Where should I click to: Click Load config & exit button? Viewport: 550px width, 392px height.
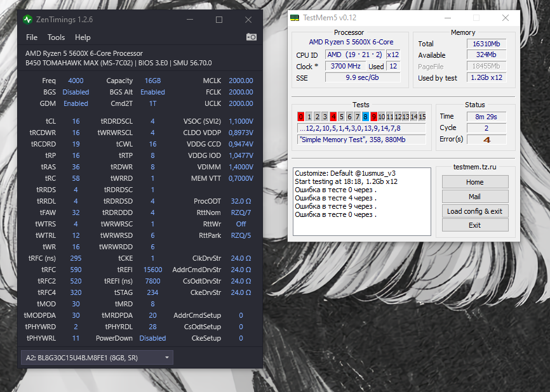(475, 211)
